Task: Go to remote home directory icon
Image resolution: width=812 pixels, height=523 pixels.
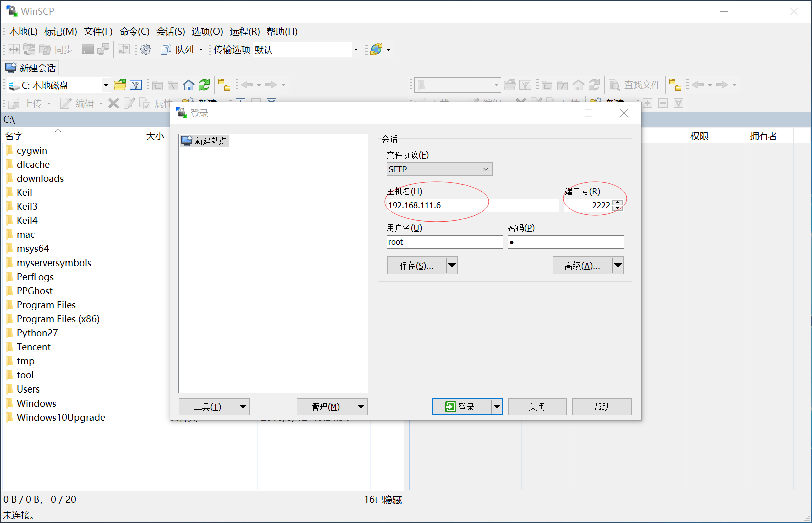Action: click(x=578, y=85)
